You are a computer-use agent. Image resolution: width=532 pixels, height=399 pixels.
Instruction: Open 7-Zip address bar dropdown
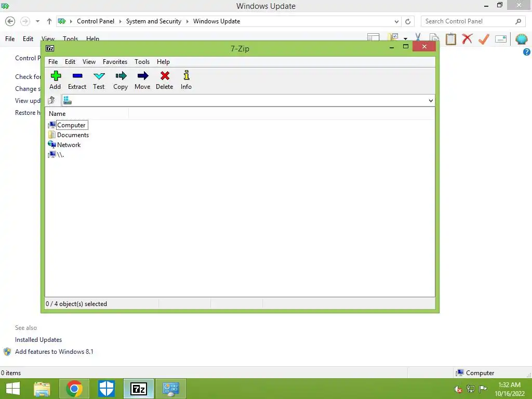coord(431,100)
